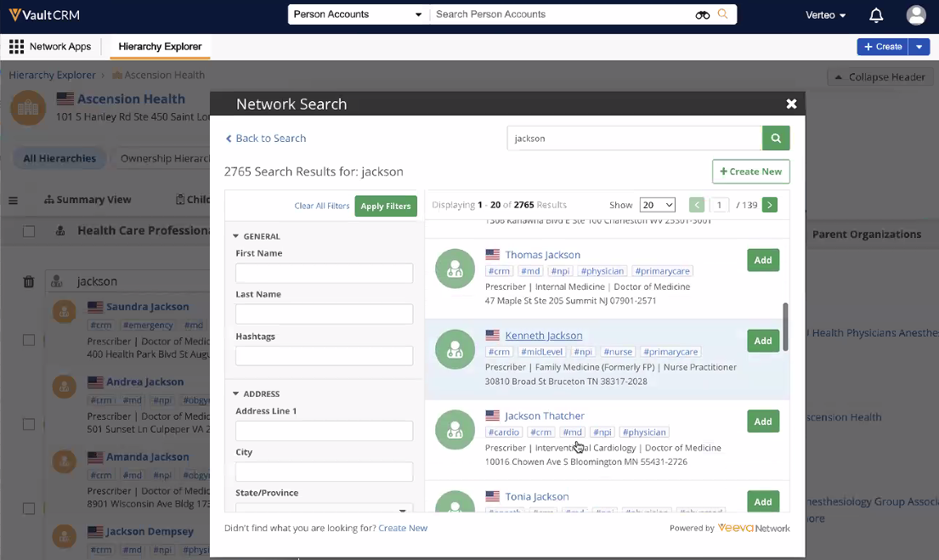Add Thomas Jackson to the hierarchy
Image resolution: width=939 pixels, height=560 pixels.
(762, 260)
